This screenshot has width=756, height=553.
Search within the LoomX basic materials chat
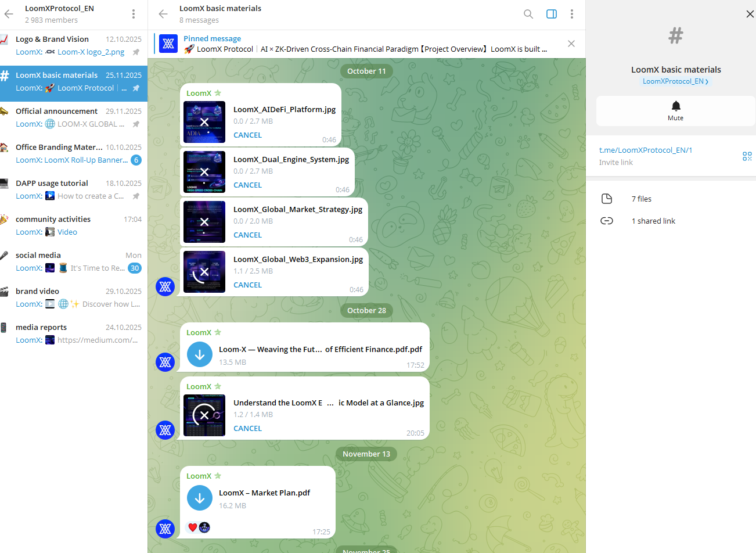pyautogui.click(x=528, y=14)
